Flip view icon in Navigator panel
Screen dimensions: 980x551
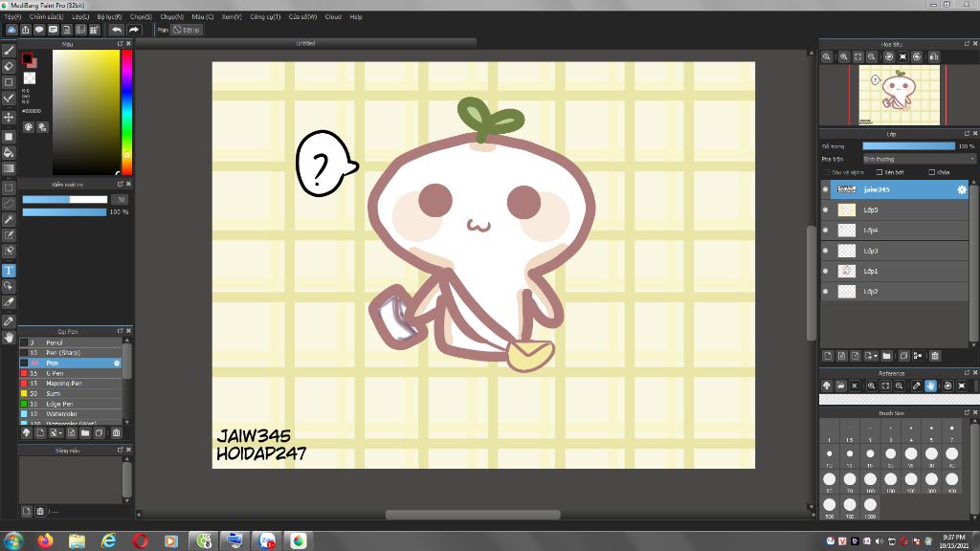pyautogui.click(x=934, y=56)
